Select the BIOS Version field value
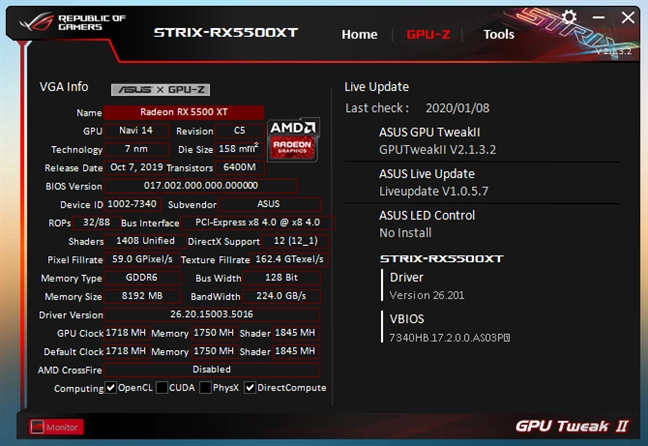Image resolution: width=648 pixels, height=446 pixels. [x=201, y=186]
